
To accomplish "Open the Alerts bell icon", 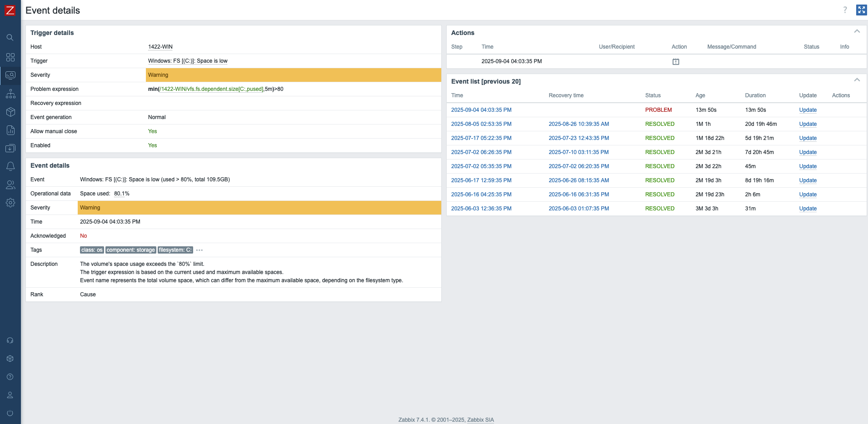I will coord(10,166).
